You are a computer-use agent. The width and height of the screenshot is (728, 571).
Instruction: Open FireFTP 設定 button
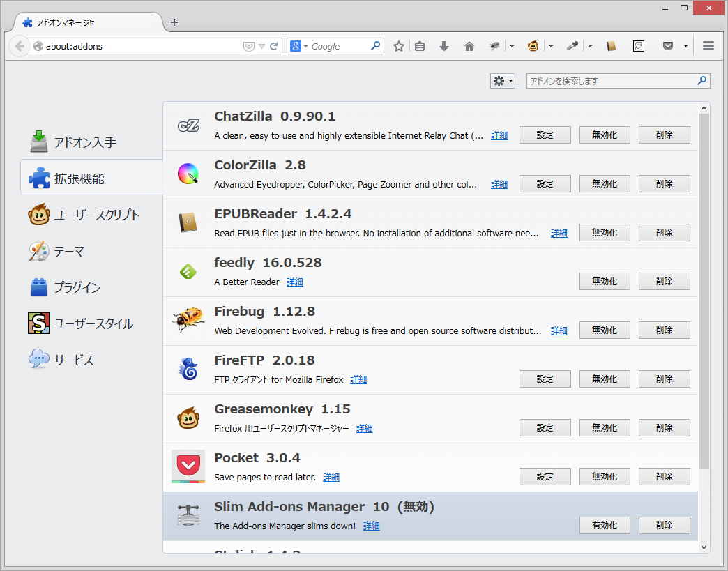point(545,379)
